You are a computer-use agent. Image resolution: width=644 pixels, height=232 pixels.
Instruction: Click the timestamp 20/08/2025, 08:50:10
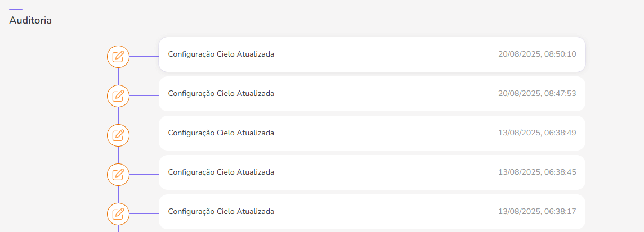(537, 54)
